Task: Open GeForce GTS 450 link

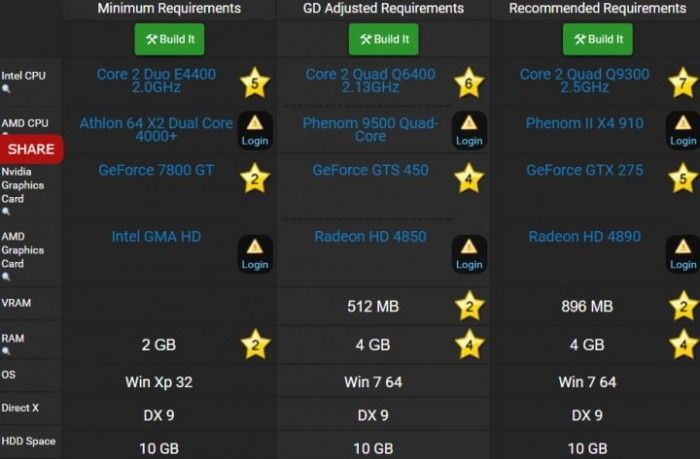Action: pyautogui.click(x=371, y=170)
